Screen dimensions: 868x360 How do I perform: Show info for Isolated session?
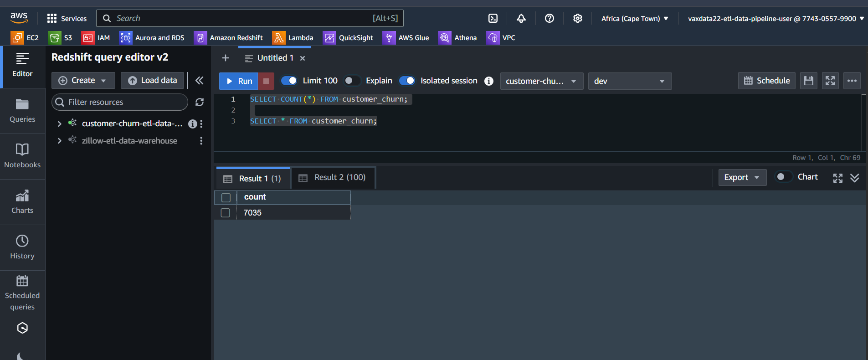point(489,81)
